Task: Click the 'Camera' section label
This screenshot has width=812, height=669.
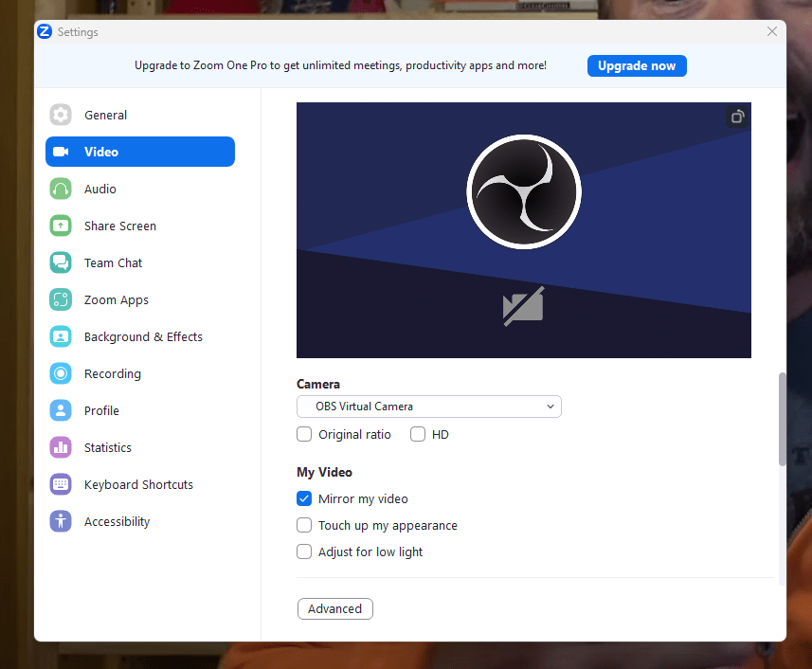Action: [x=318, y=384]
